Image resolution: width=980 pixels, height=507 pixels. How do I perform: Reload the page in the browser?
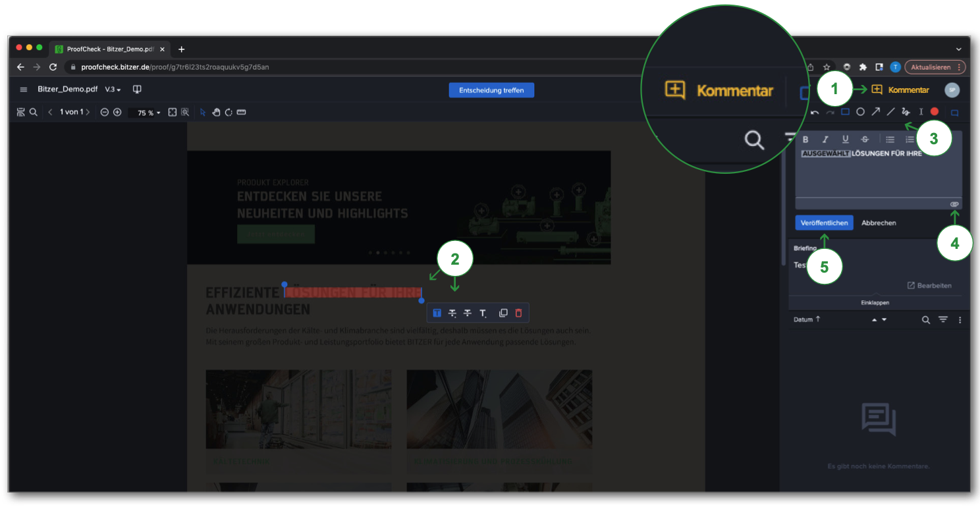click(53, 67)
